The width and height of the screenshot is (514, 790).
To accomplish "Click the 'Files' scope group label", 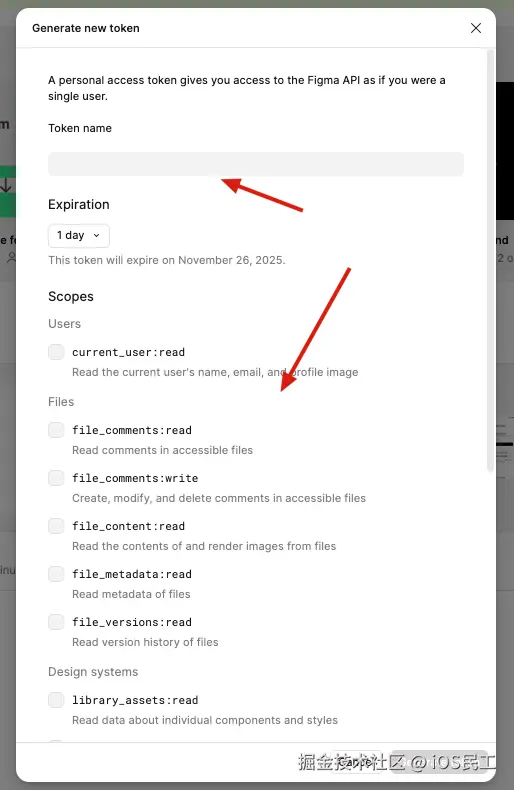I will [61, 402].
